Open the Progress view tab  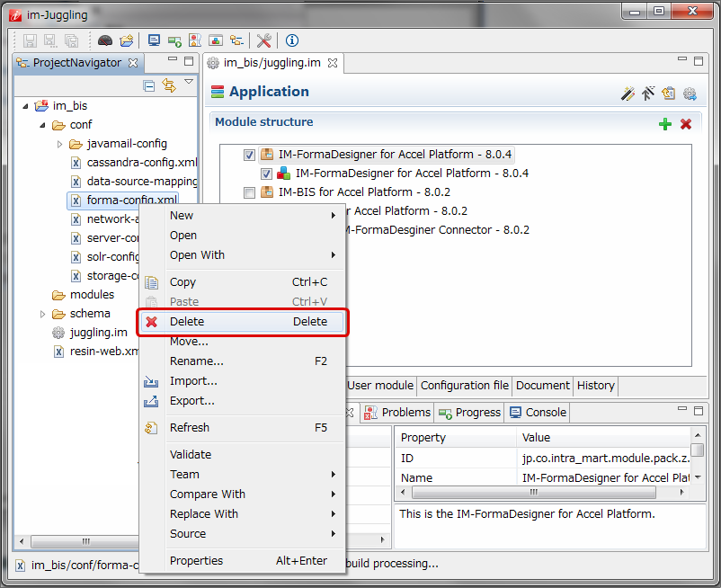pos(469,413)
